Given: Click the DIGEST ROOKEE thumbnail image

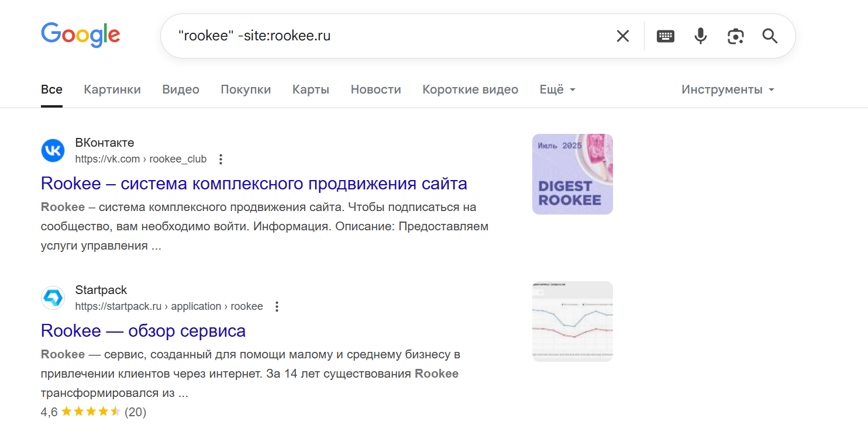Looking at the screenshot, I should click(572, 174).
